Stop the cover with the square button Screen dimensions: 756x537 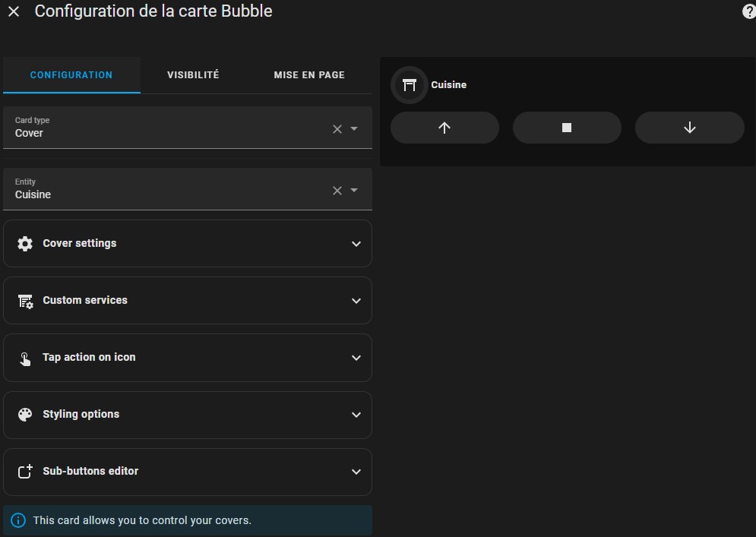click(x=567, y=128)
